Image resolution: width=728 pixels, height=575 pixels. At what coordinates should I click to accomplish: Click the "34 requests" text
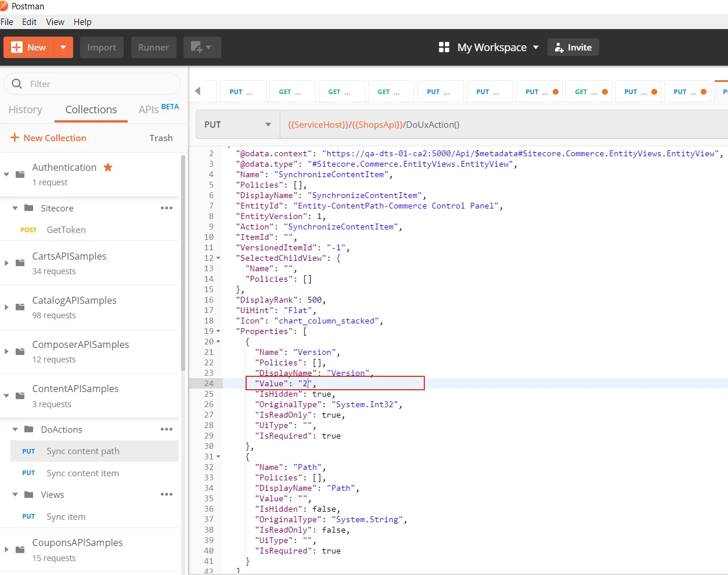click(x=54, y=271)
